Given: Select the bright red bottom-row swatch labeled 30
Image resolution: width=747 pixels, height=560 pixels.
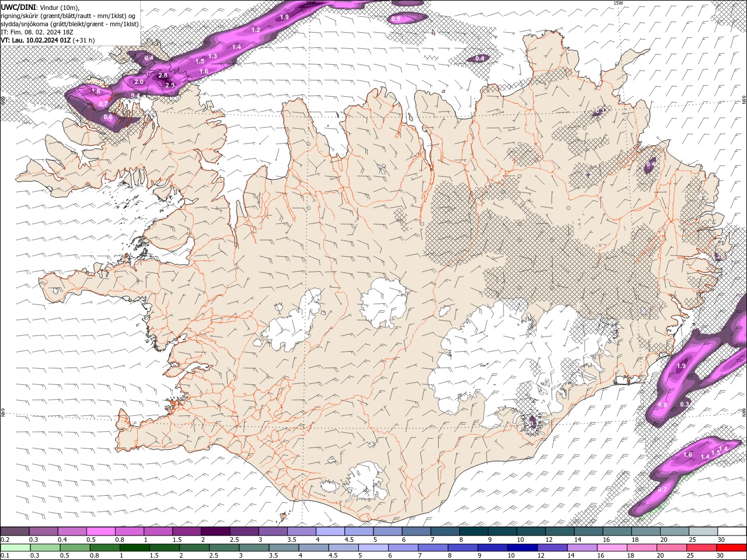Looking at the screenshot, I should [x=731, y=547].
